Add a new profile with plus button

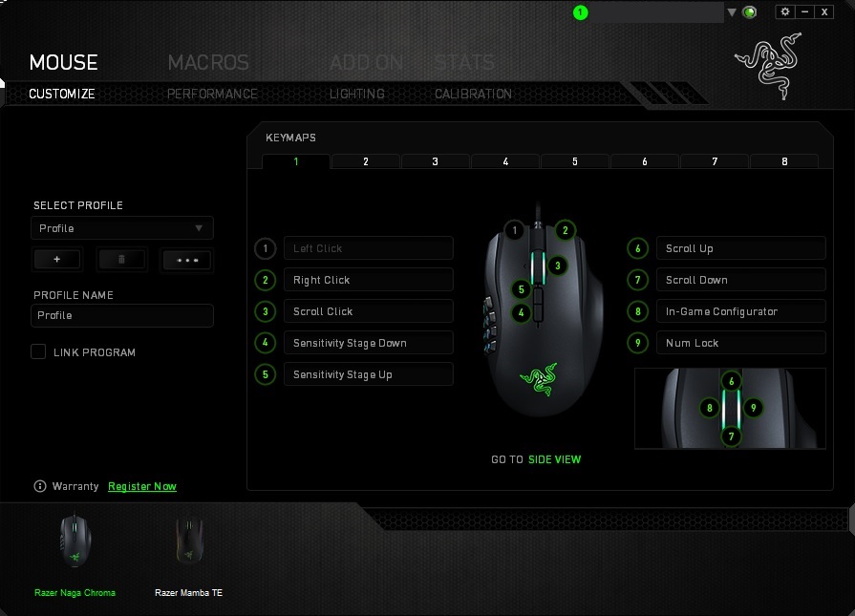point(57,260)
